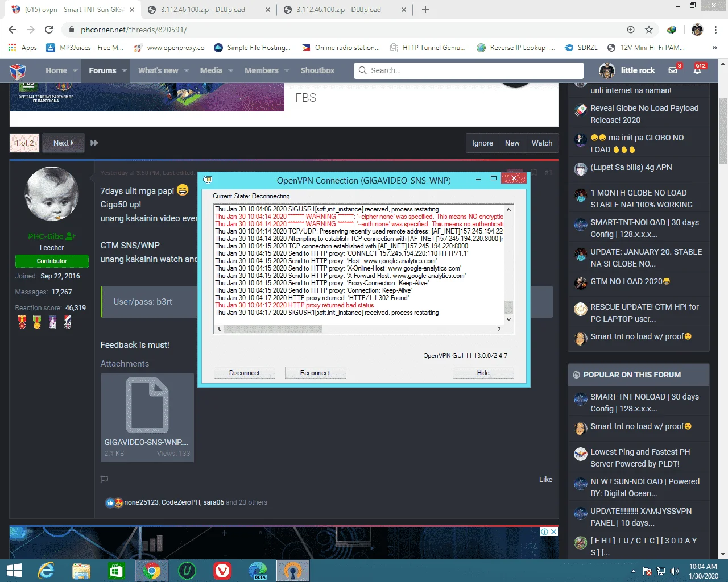Image resolution: width=728 pixels, height=582 pixels.
Task: Open the Chrome three-dot menu
Action: point(716,30)
